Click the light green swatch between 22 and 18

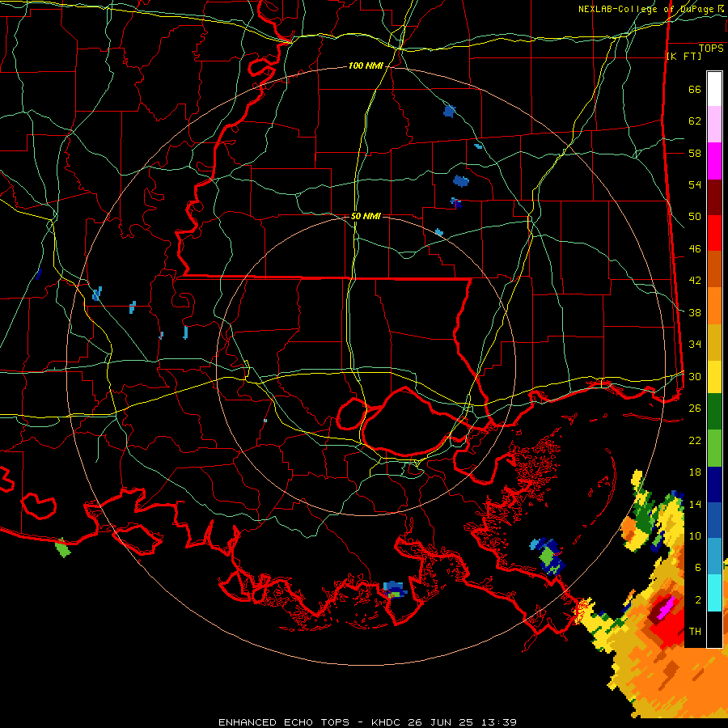(714, 448)
